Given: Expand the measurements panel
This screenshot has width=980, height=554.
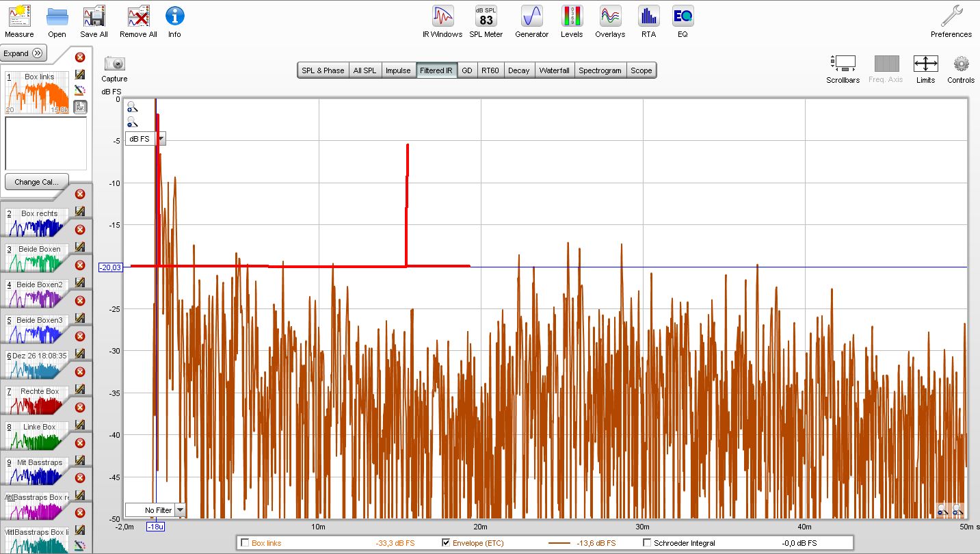Looking at the screenshot, I should pos(23,53).
